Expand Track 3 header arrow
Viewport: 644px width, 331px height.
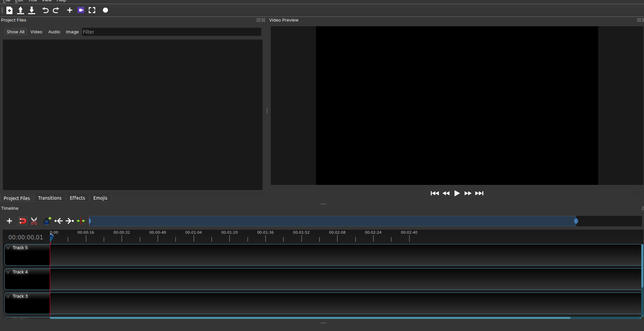point(8,296)
